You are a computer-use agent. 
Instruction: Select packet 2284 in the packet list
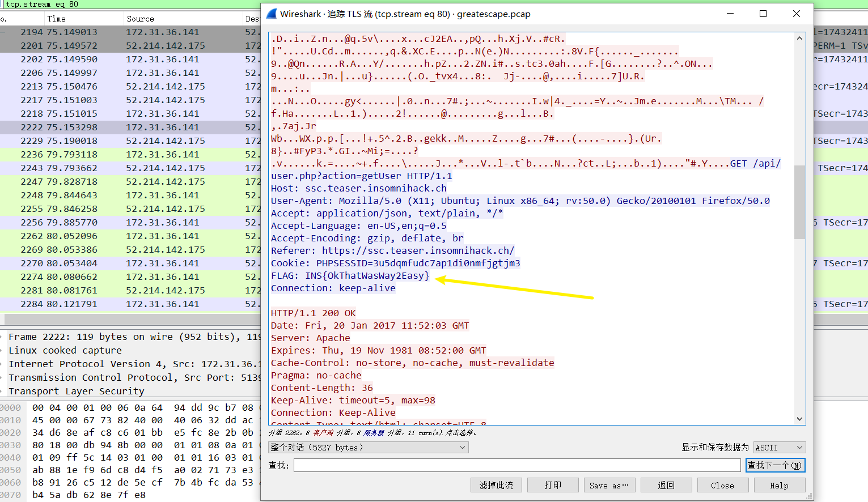pos(130,304)
